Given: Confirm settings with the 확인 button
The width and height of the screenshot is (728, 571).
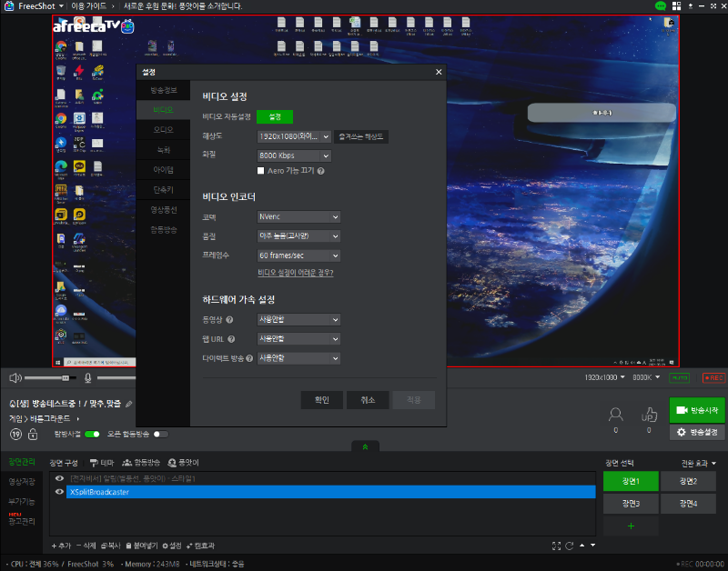Looking at the screenshot, I should (322, 400).
